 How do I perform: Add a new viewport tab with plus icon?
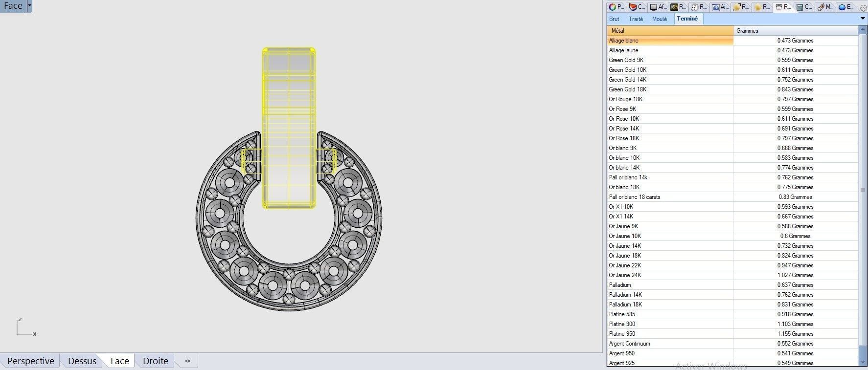[187, 361]
